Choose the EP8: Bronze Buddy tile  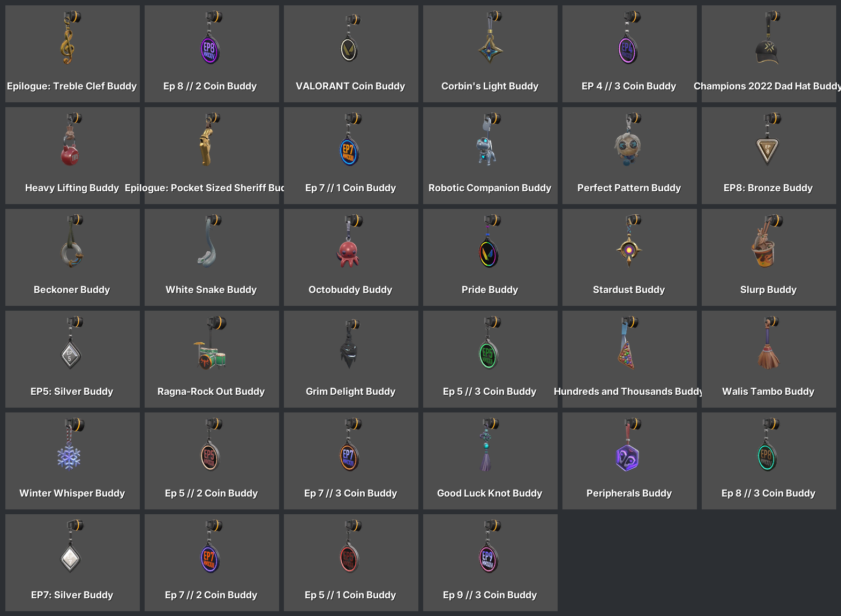(769, 155)
